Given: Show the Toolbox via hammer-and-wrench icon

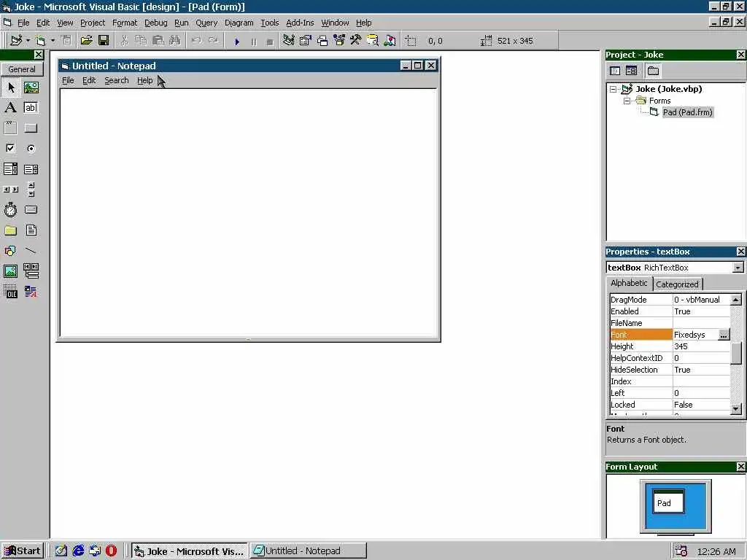Looking at the screenshot, I should [x=356, y=41].
